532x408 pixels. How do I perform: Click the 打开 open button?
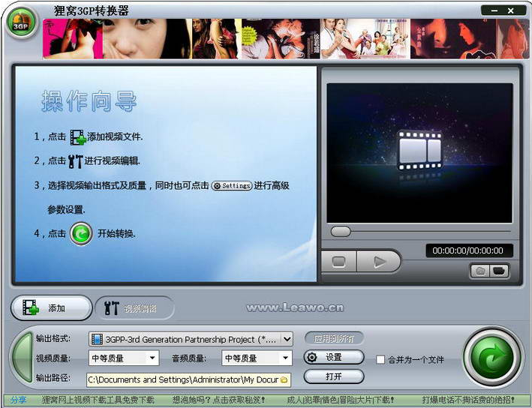click(334, 376)
